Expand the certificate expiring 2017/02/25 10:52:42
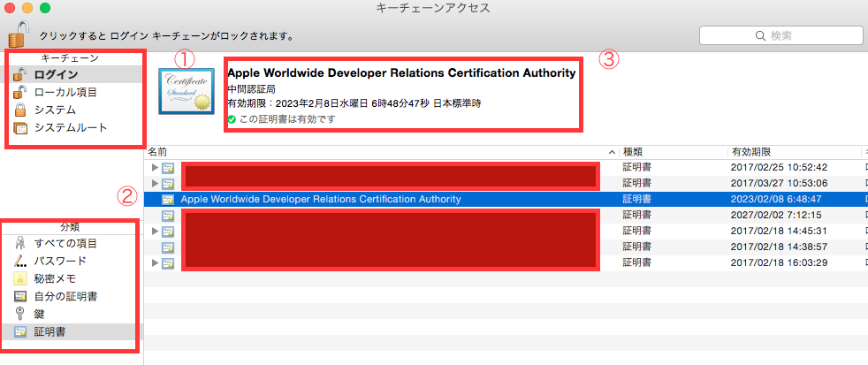Screen dimensions: 868x365 (155, 167)
